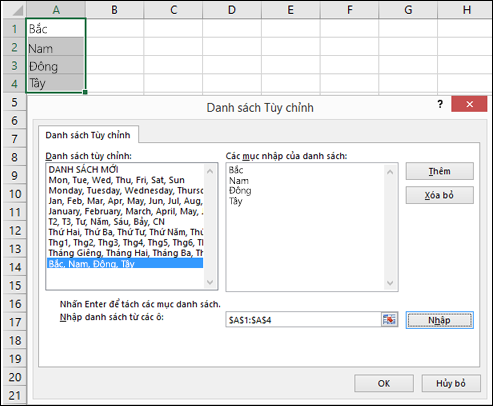Select row 3 header
493x406 pixels.
(x=15, y=65)
